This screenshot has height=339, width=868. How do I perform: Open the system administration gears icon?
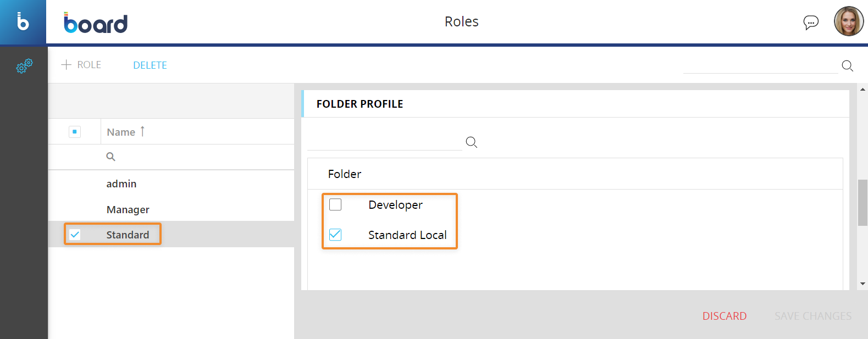point(24,66)
